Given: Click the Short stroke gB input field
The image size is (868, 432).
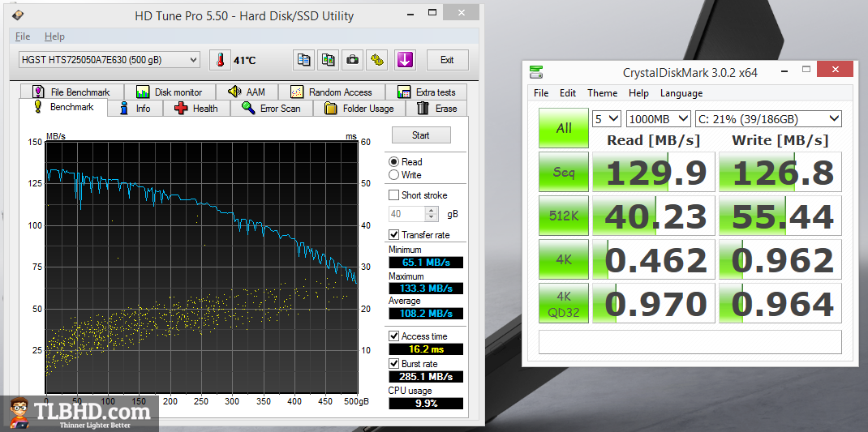Looking at the screenshot, I should pyautogui.click(x=407, y=213).
